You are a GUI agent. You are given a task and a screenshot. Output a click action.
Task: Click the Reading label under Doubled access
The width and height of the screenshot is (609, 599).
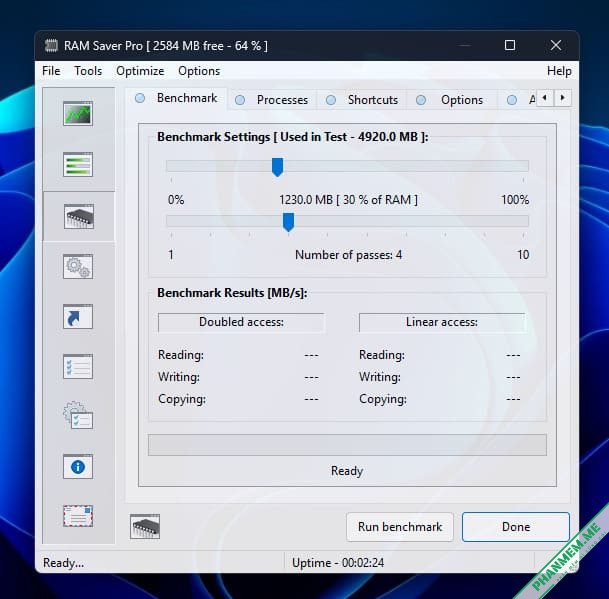[181, 355]
